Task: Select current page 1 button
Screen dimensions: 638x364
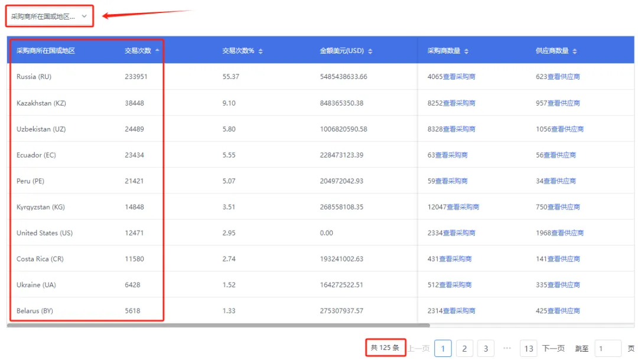Action: coord(443,349)
